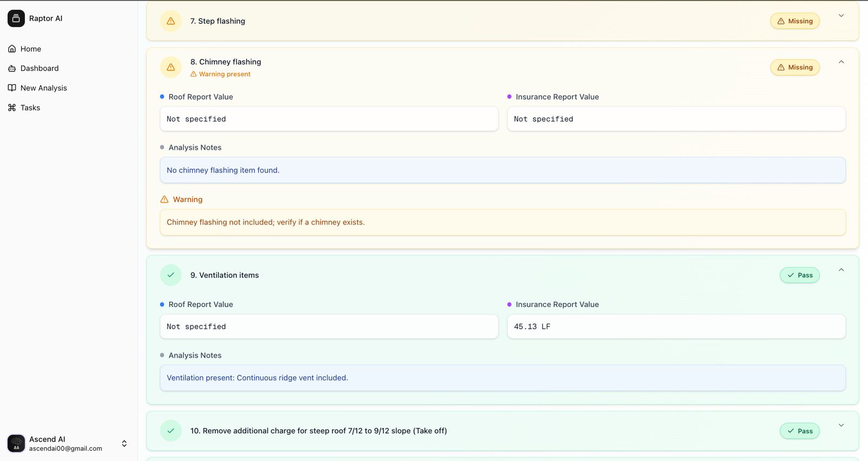Click the New Analysis book icon
Viewport: 868px width, 461px height.
[12, 88]
